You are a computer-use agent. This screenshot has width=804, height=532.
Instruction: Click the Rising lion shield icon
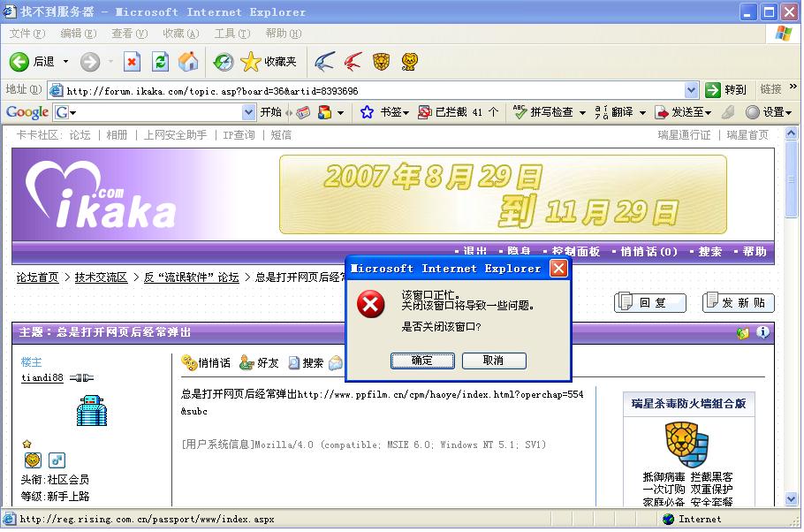382,62
